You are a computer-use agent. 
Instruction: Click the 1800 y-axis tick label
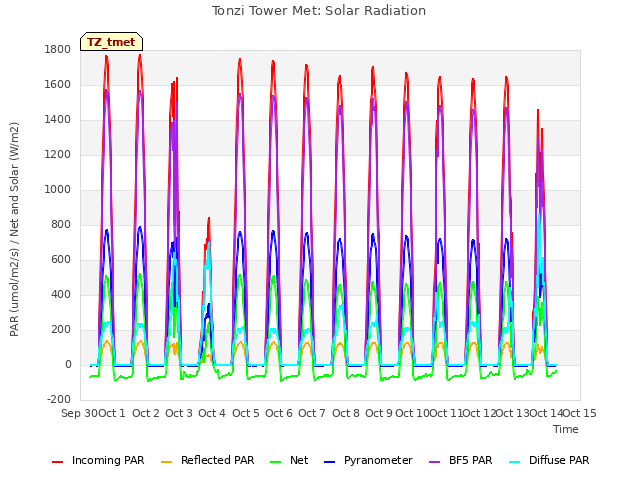58,49
